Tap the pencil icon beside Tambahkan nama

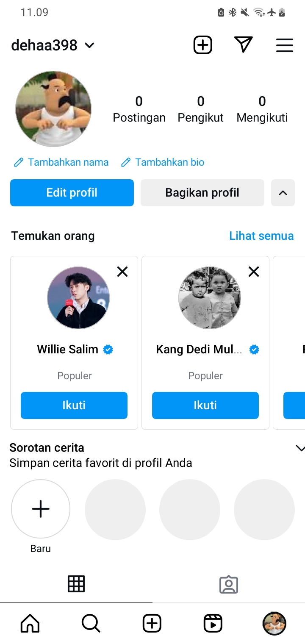pyautogui.click(x=18, y=162)
